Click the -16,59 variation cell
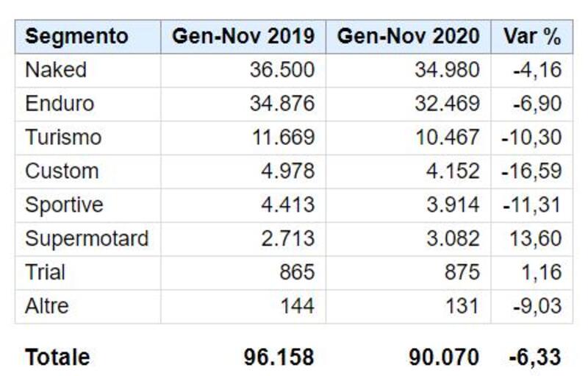 click(x=532, y=171)
